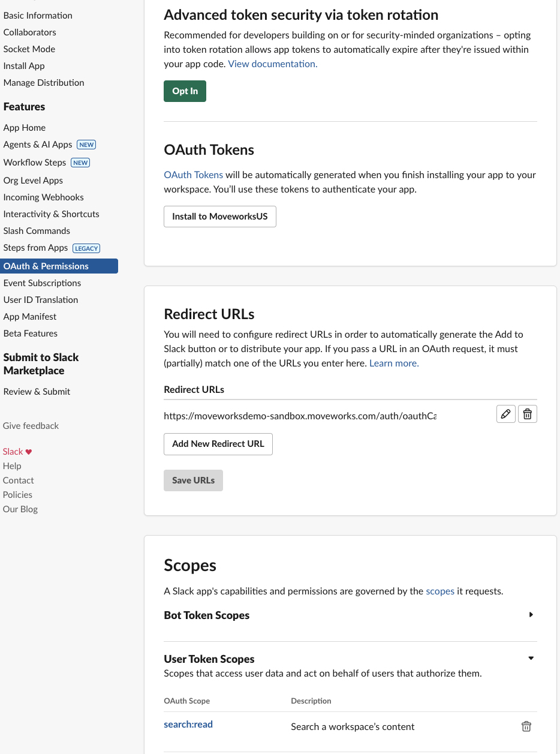Click the moveworksdemo-sandbox redirect URL text

point(300,416)
